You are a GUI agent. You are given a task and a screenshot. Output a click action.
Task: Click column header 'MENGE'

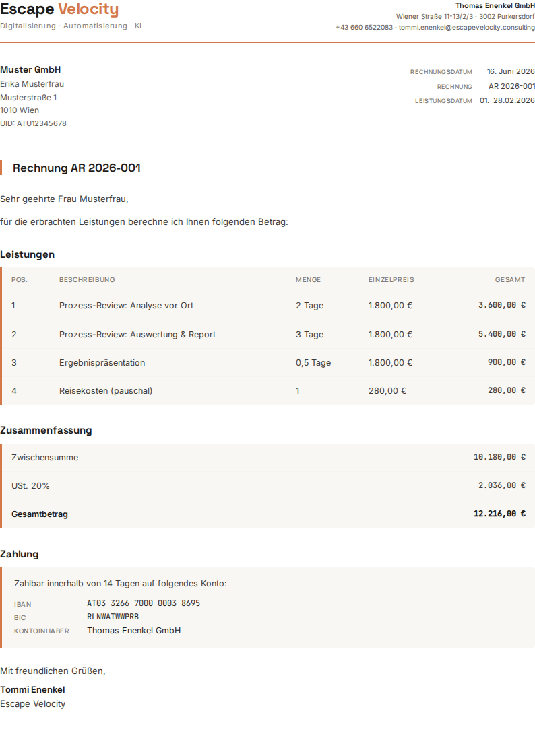308,279
